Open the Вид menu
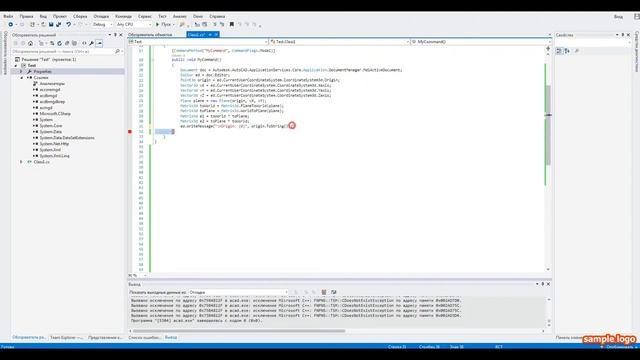Screen dimensions: 640x360 43,16
